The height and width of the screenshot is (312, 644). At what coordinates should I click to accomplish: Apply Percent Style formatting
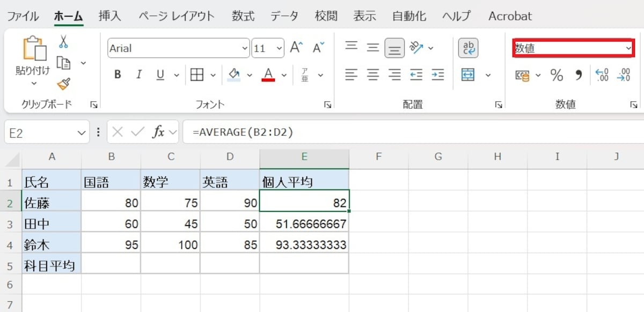click(557, 75)
